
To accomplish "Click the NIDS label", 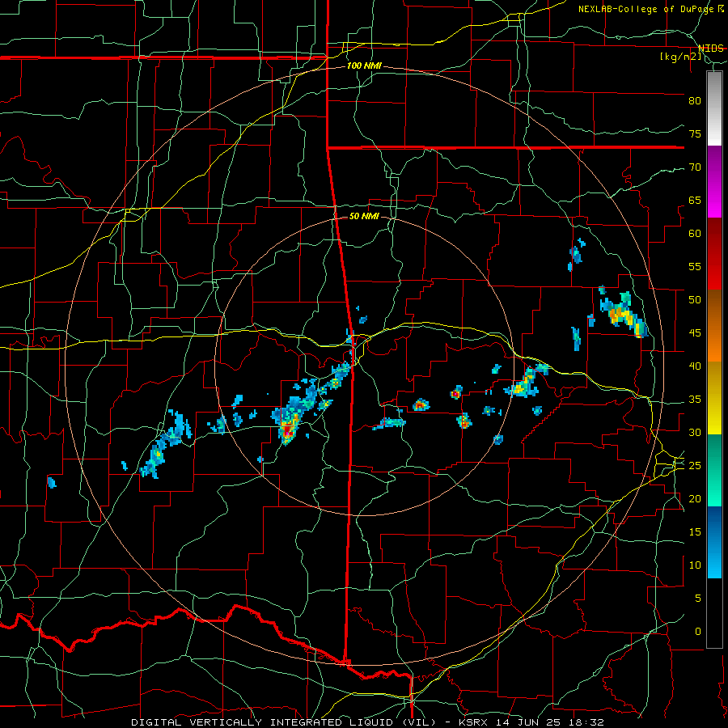I will tap(710, 49).
